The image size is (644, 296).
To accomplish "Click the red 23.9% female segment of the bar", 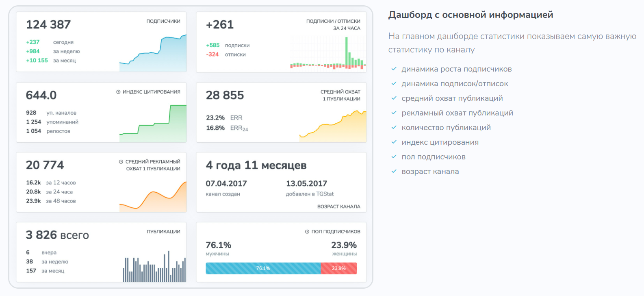I will [x=338, y=268].
